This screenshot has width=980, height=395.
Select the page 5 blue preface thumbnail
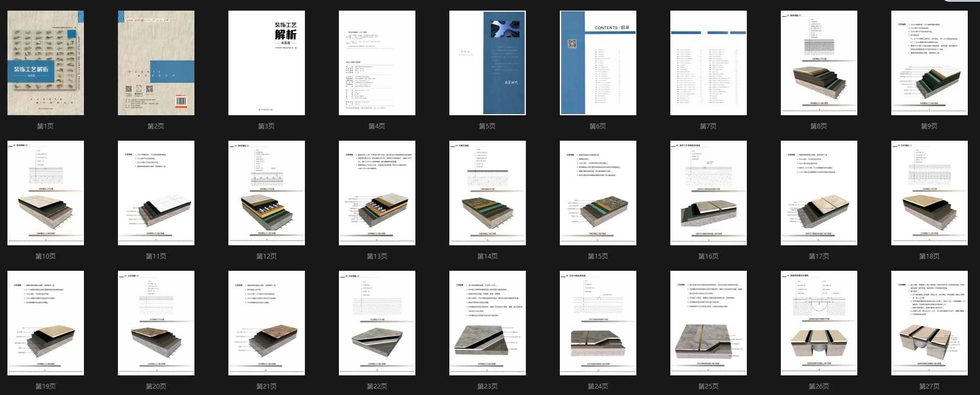pyautogui.click(x=488, y=63)
